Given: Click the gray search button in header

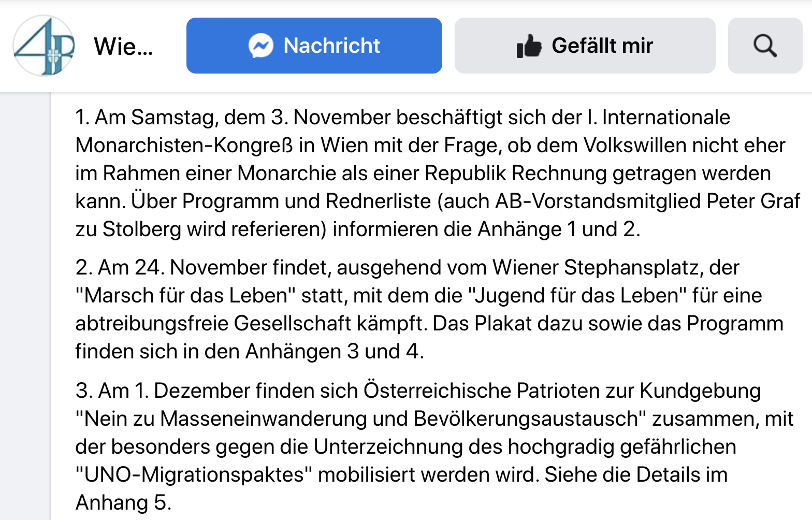Looking at the screenshot, I should coord(765,46).
